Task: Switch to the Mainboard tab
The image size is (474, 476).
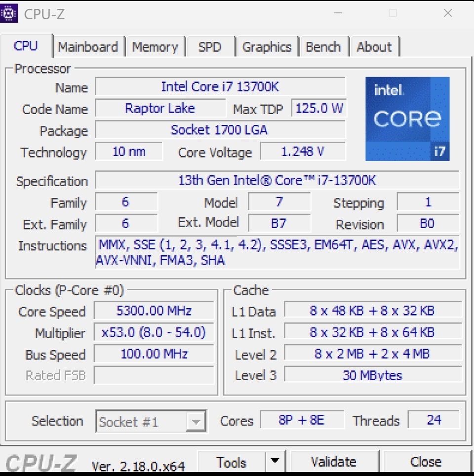Action: click(88, 47)
